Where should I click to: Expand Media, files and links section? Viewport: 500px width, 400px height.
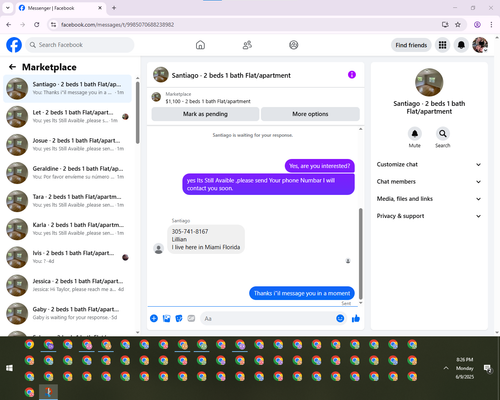pos(429,199)
